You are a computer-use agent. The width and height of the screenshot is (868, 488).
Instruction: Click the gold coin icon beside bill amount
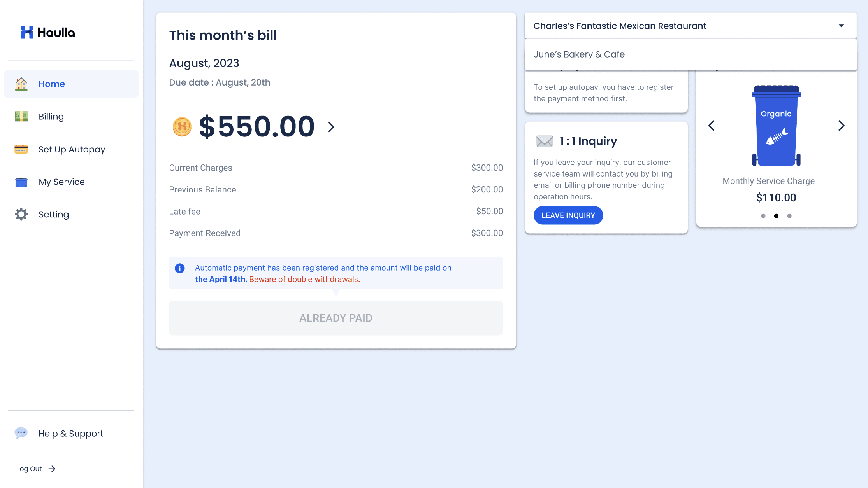tap(182, 127)
